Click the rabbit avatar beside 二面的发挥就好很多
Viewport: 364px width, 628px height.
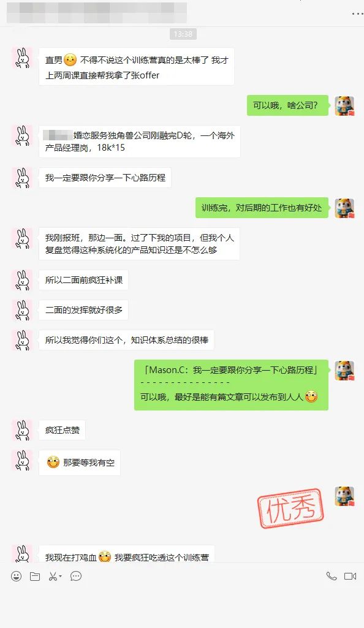[x=23, y=311]
